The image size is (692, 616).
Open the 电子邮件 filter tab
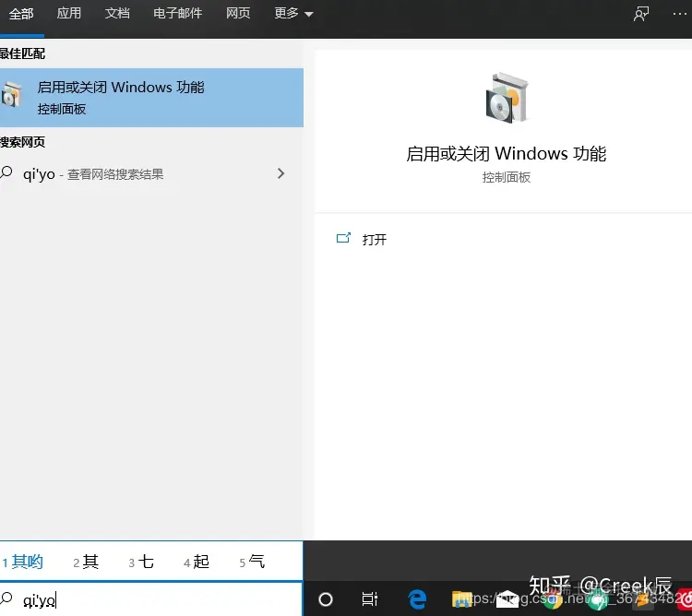177,13
